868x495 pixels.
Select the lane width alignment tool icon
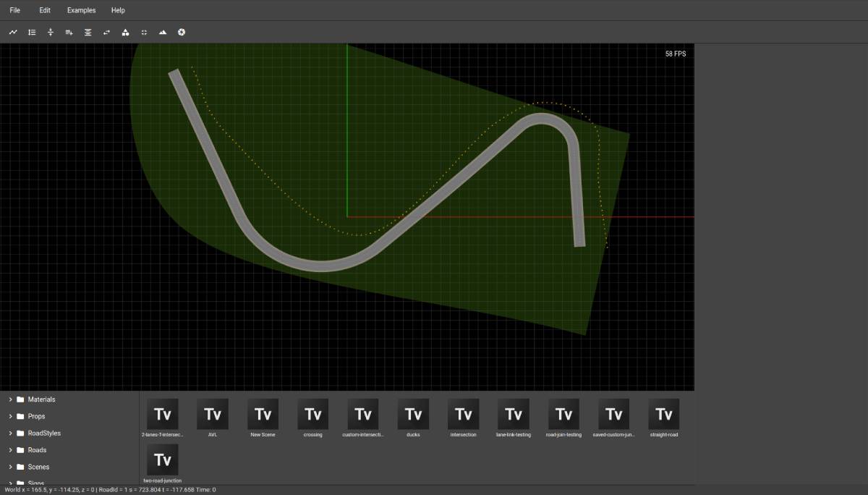88,32
